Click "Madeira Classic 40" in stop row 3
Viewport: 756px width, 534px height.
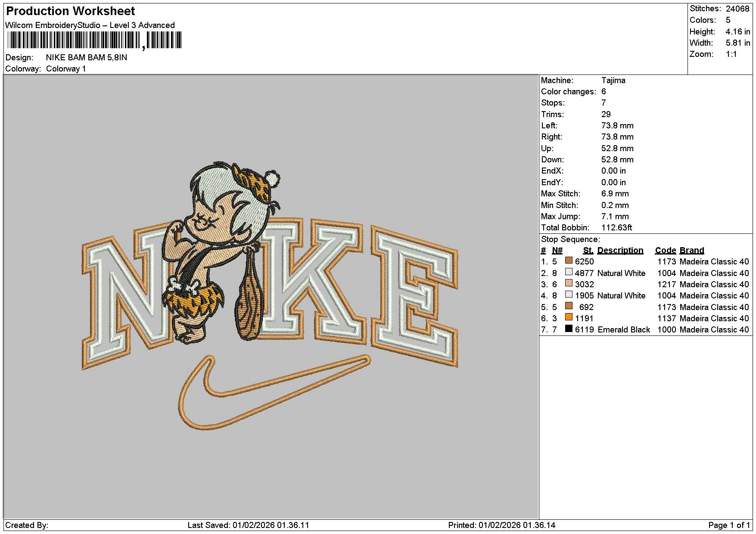(x=714, y=284)
